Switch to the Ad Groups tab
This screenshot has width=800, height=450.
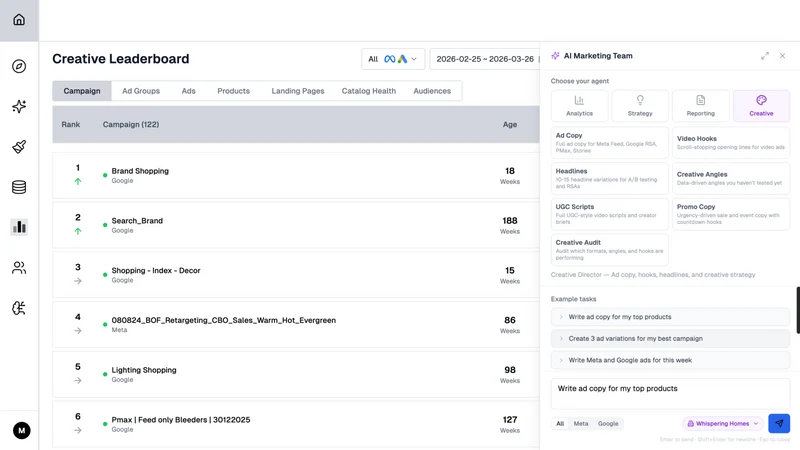tap(141, 91)
